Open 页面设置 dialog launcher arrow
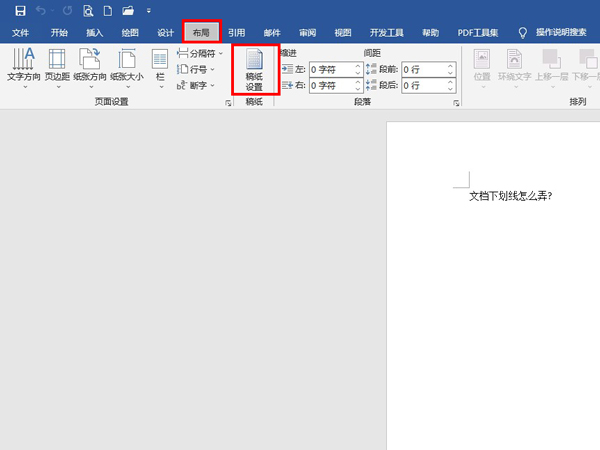The height and width of the screenshot is (450, 600). (x=227, y=102)
